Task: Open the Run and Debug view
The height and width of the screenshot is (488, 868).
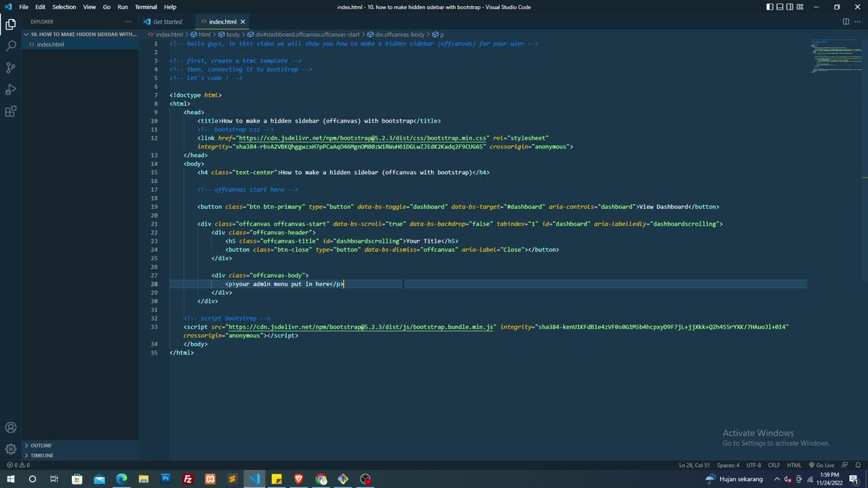Action: pyautogui.click(x=10, y=89)
